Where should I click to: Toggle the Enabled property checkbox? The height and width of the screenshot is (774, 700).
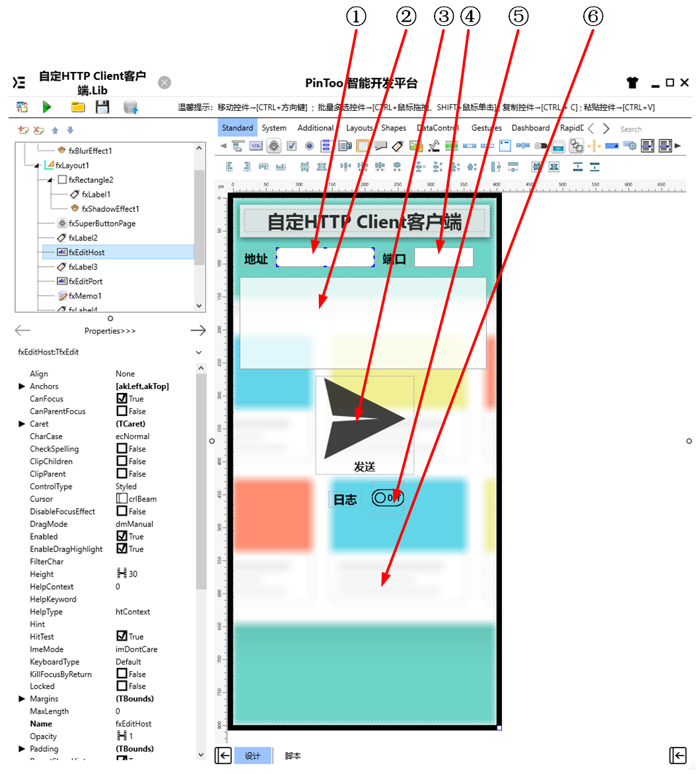point(122,536)
